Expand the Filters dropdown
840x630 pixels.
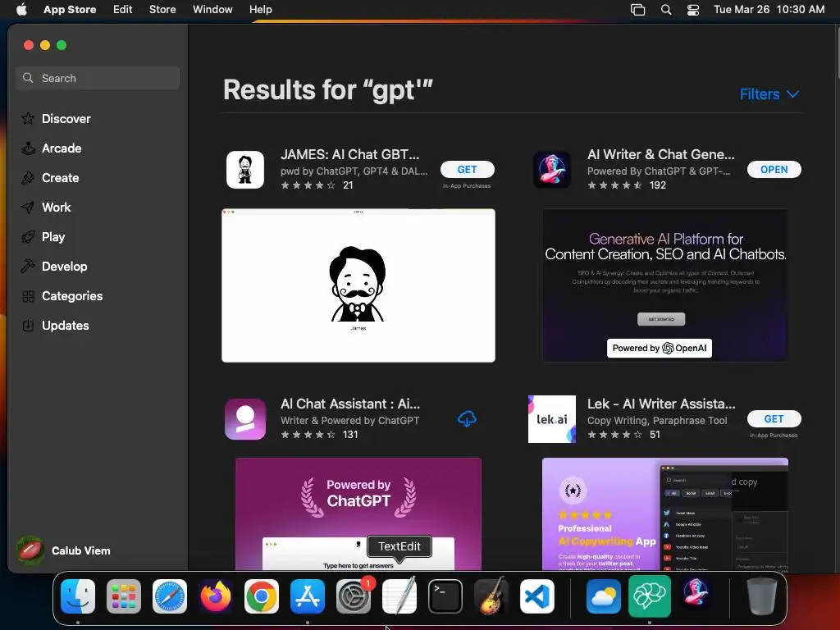769,94
